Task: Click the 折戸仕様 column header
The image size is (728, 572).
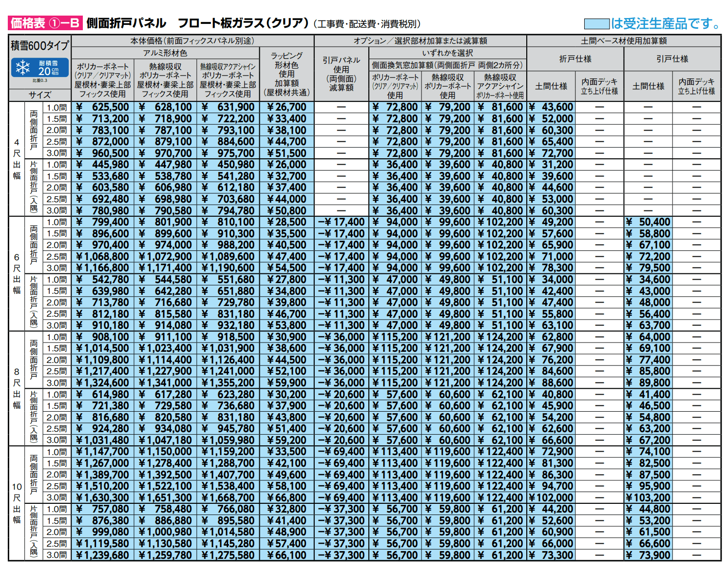Action: point(575,59)
